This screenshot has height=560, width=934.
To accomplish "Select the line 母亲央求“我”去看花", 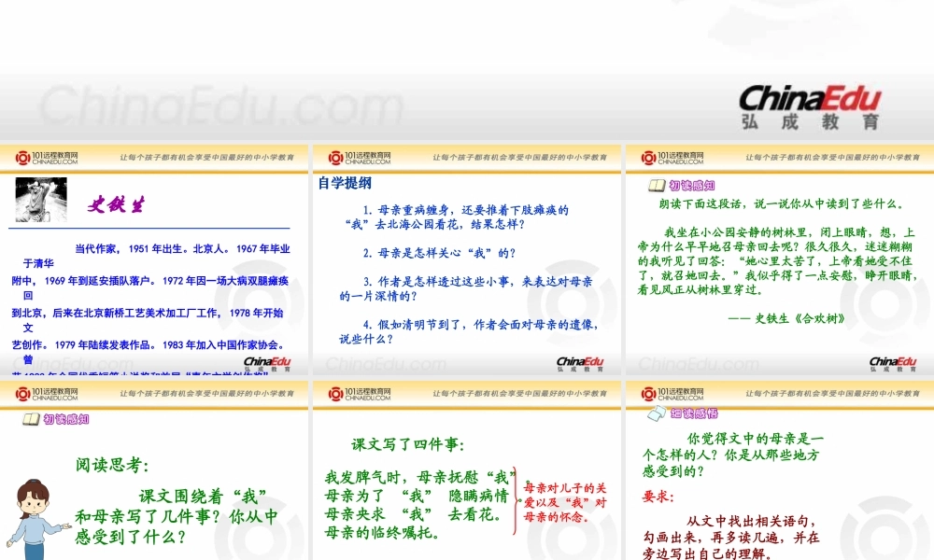I will [413, 514].
